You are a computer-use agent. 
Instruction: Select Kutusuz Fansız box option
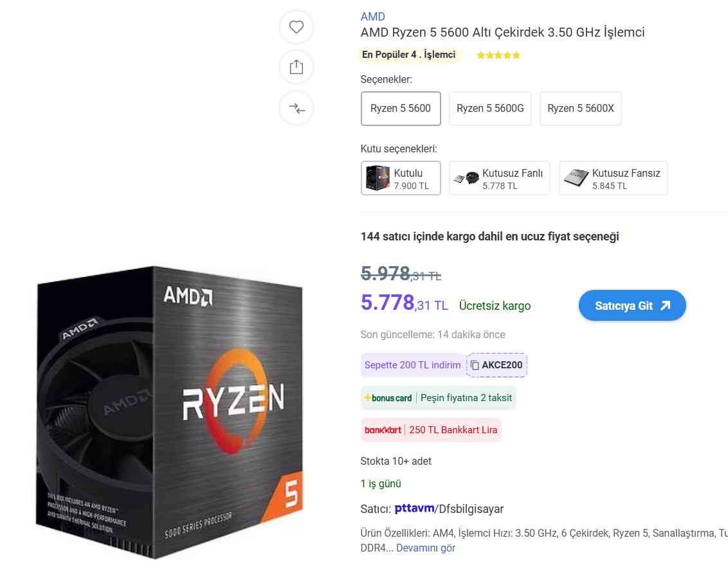614,178
